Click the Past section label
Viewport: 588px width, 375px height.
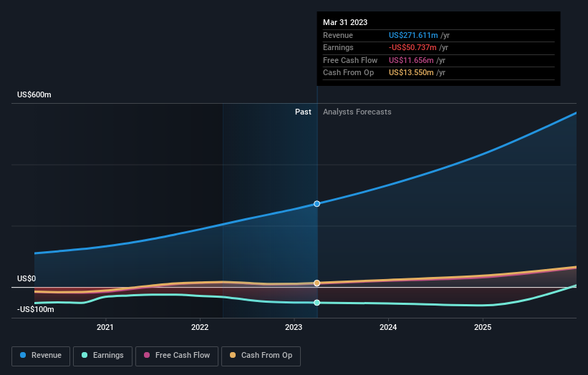pos(303,112)
